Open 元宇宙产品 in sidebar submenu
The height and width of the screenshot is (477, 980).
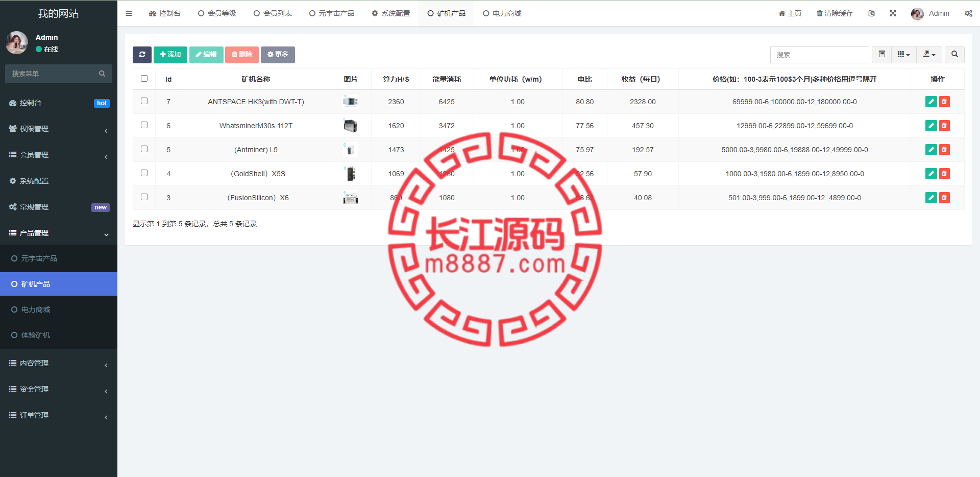pos(59,258)
